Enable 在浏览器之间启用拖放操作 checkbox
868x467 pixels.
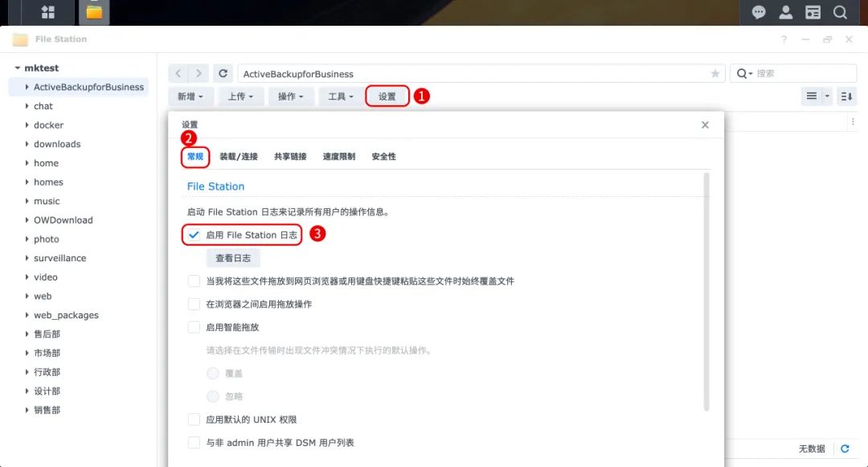click(194, 305)
